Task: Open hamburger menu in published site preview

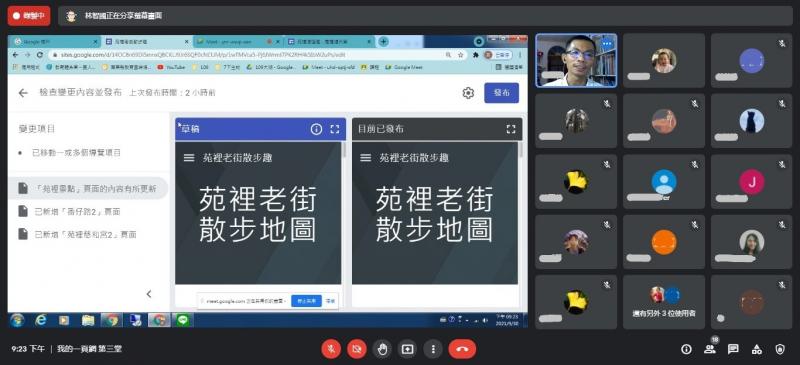Action: (365, 158)
